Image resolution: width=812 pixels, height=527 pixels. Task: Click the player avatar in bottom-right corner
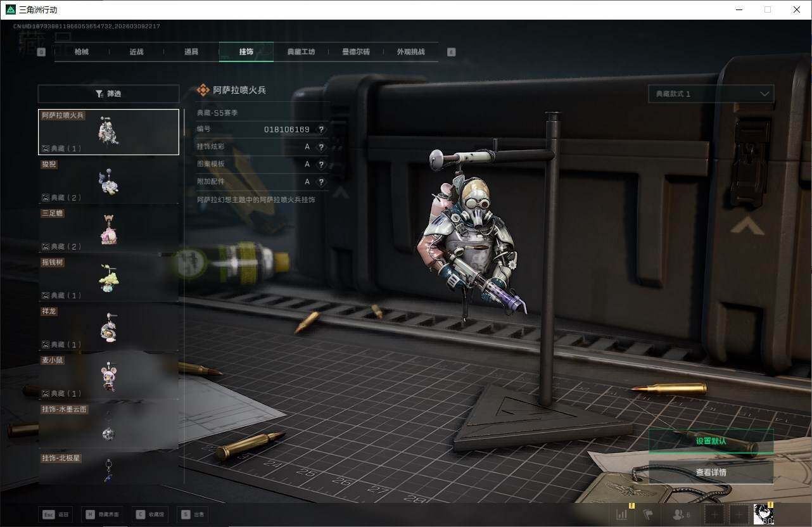pyautogui.click(x=763, y=514)
